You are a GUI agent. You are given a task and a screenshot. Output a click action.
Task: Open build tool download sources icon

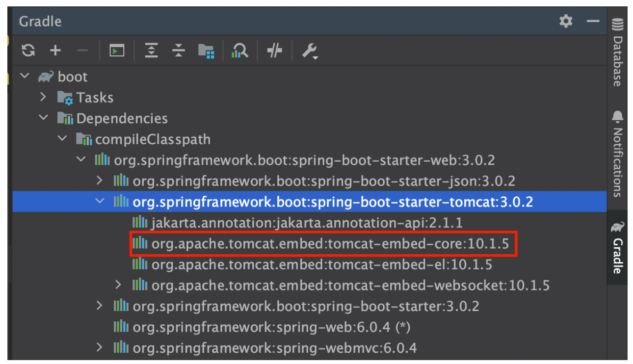tap(207, 51)
